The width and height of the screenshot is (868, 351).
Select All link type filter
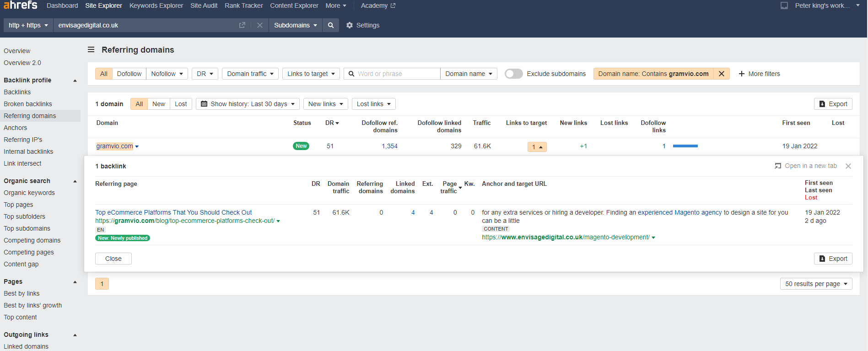(x=104, y=74)
